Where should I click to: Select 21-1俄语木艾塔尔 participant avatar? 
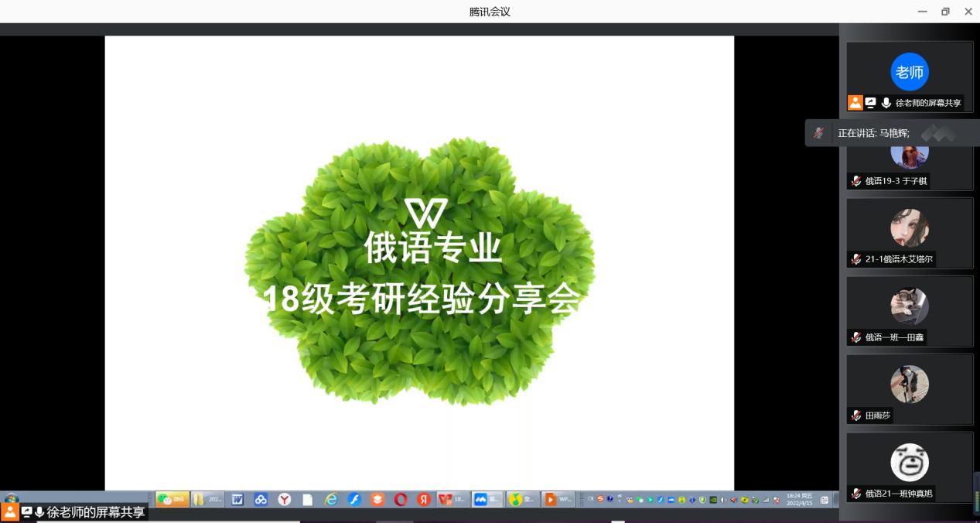click(909, 227)
